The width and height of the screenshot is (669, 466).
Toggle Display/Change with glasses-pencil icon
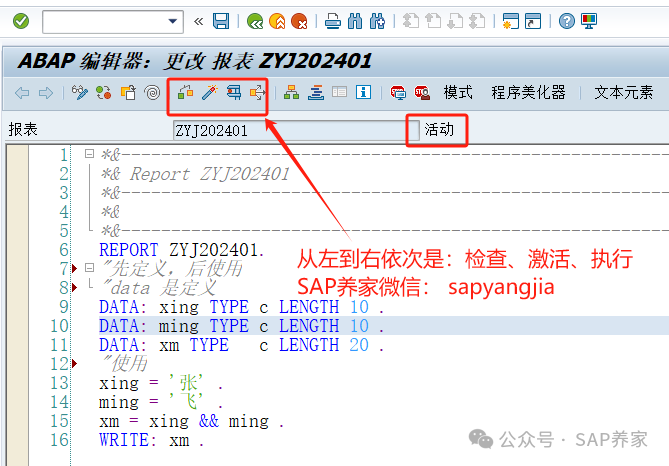[80, 92]
